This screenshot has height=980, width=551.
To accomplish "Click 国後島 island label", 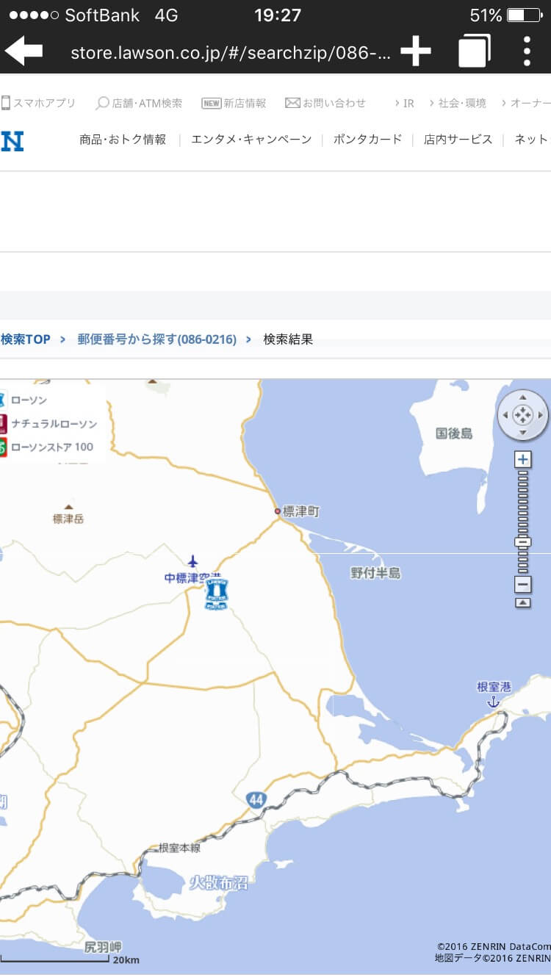I will point(454,433).
